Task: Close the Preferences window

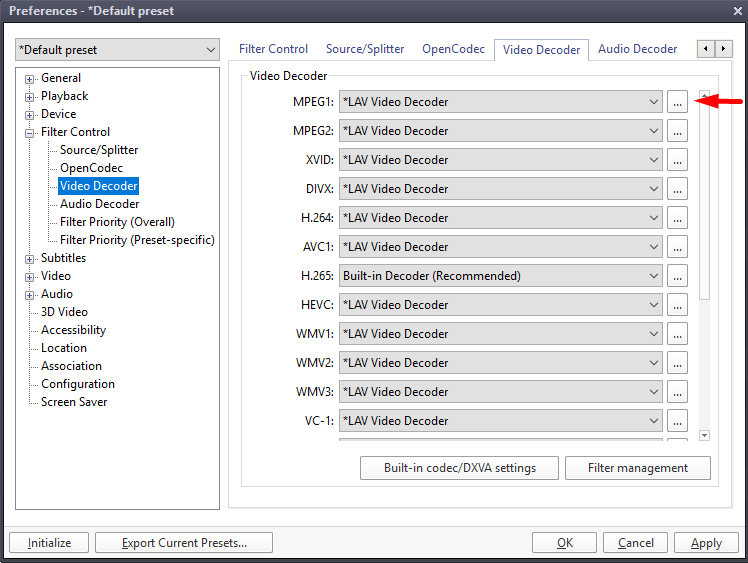Action: 738,10
